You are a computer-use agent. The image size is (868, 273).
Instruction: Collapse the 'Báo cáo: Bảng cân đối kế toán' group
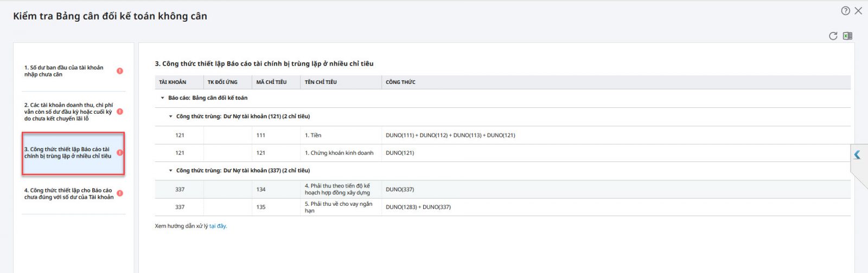[162, 98]
